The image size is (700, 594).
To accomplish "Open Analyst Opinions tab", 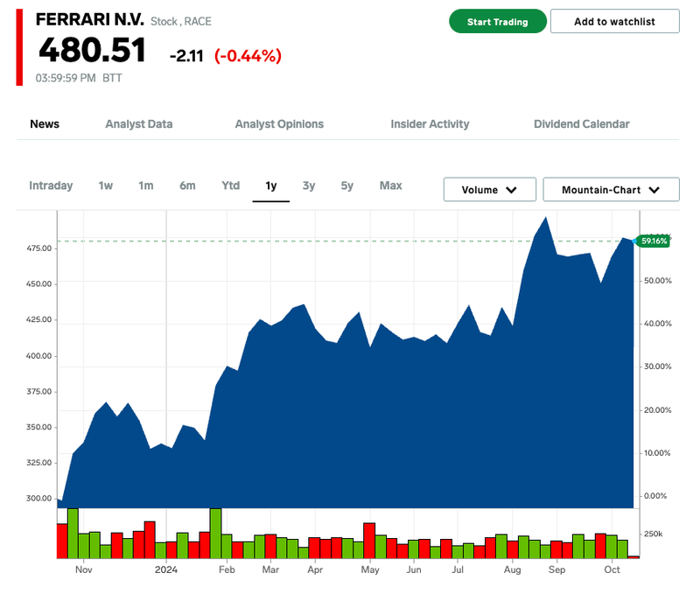I will click(x=279, y=124).
